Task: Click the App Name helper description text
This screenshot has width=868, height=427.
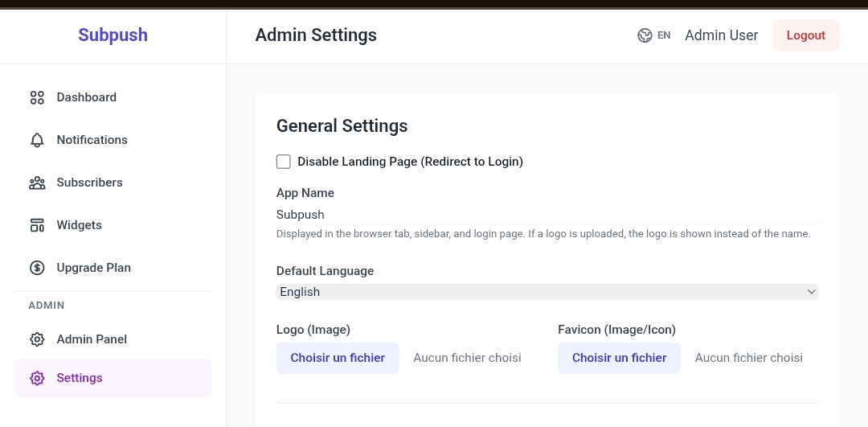Action: (543, 234)
